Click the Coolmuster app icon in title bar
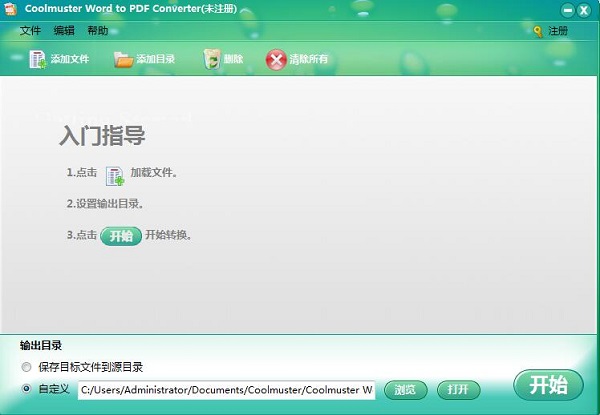This screenshot has width=600, height=415. tap(10, 8)
